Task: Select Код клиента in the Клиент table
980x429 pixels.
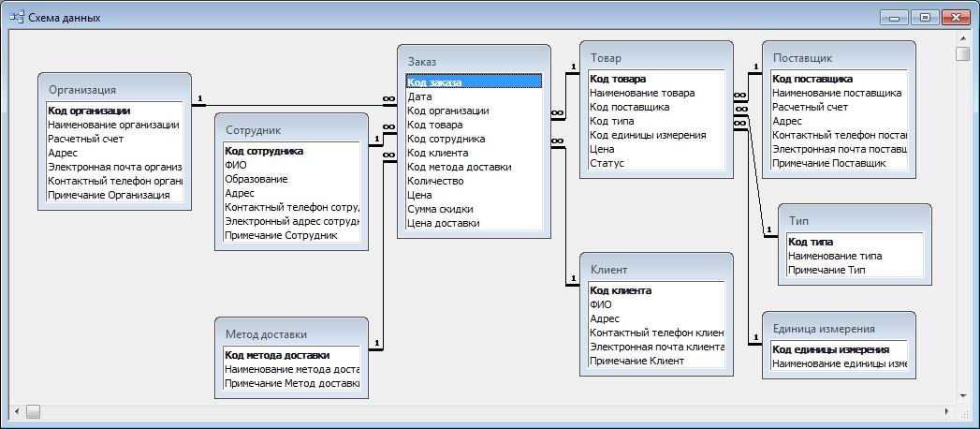Action: 621,290
